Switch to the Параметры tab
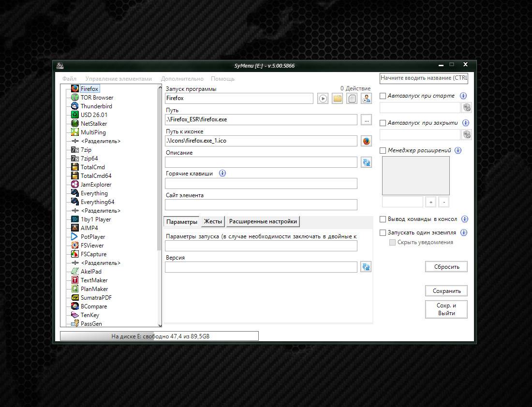The image size is (532, 407). [181, 221]
